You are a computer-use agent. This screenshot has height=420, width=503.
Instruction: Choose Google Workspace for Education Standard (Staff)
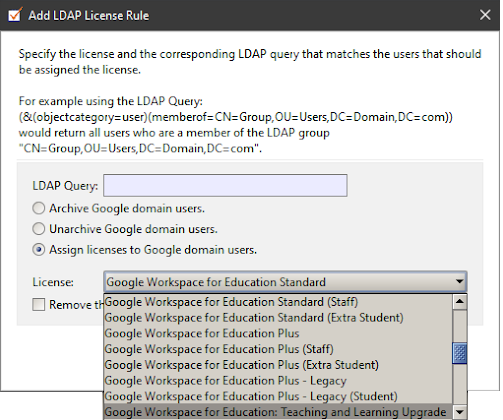[x=278, y=302]
